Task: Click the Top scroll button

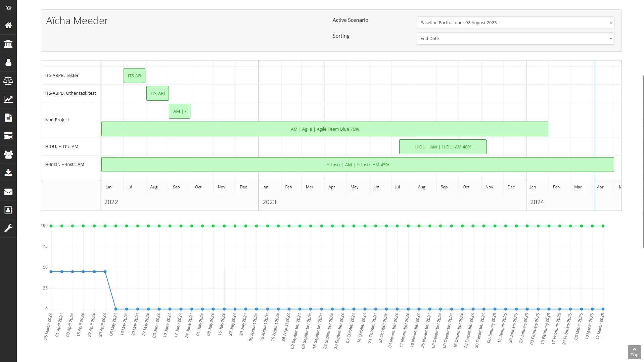Action: [634, 352]
